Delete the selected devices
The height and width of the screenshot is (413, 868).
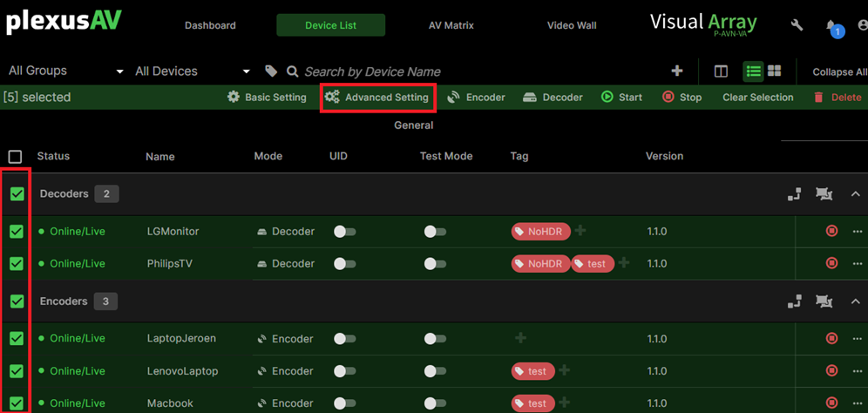click(x=837, y=98)
